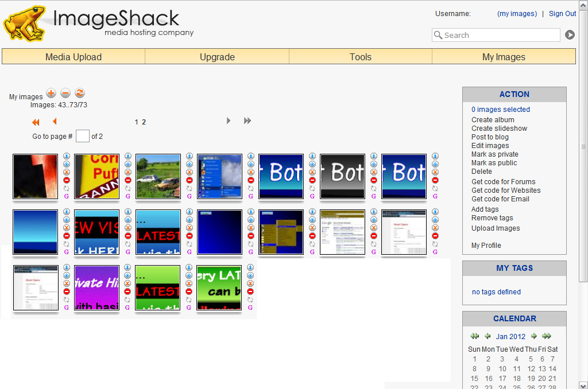588x389 pixels.
Task: Click the orange X icon on the green car photo
Action: coord(189,171)
